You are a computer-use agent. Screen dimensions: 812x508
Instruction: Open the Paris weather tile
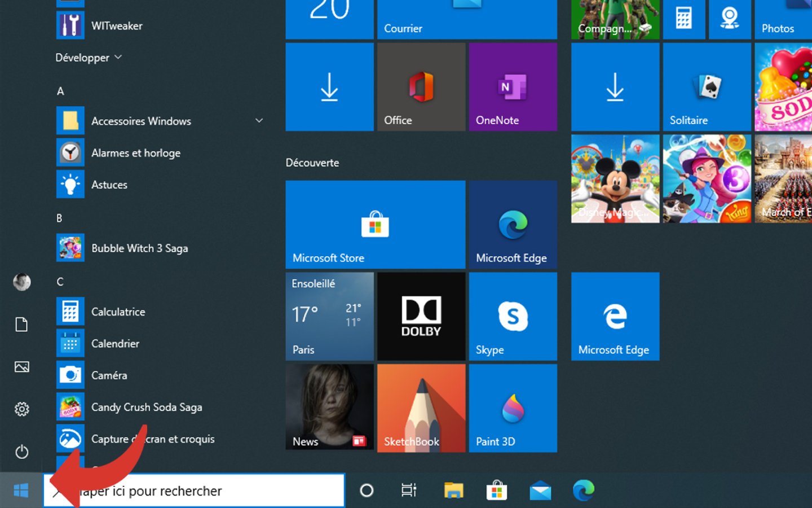click(329, 316)
